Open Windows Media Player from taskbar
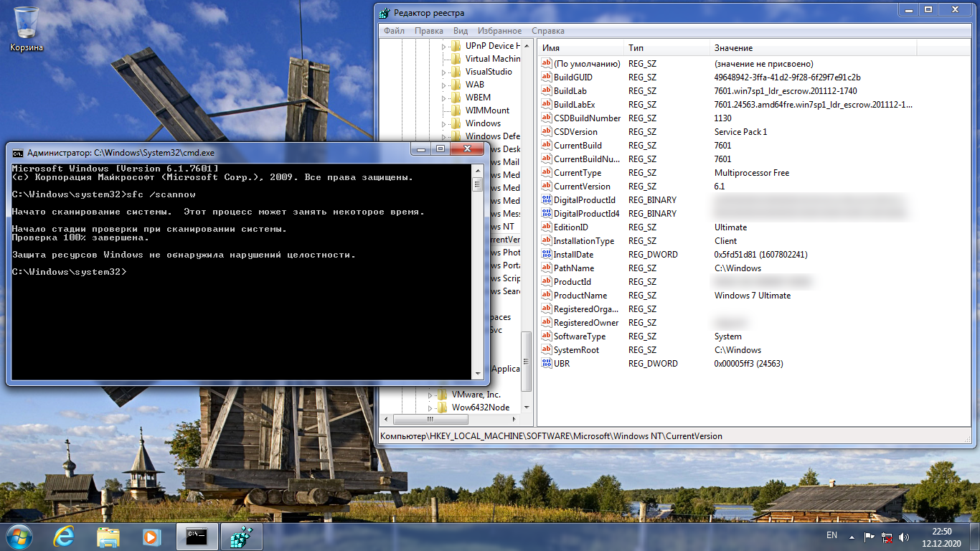Image resolution: width=980 pixels, height=551 pixels. 151,537
